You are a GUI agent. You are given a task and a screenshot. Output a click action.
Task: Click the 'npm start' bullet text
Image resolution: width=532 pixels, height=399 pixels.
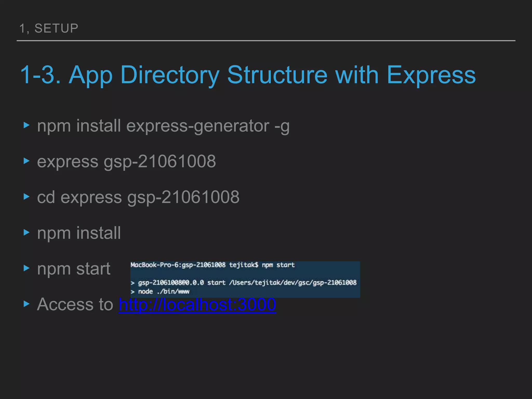(74, 269)
